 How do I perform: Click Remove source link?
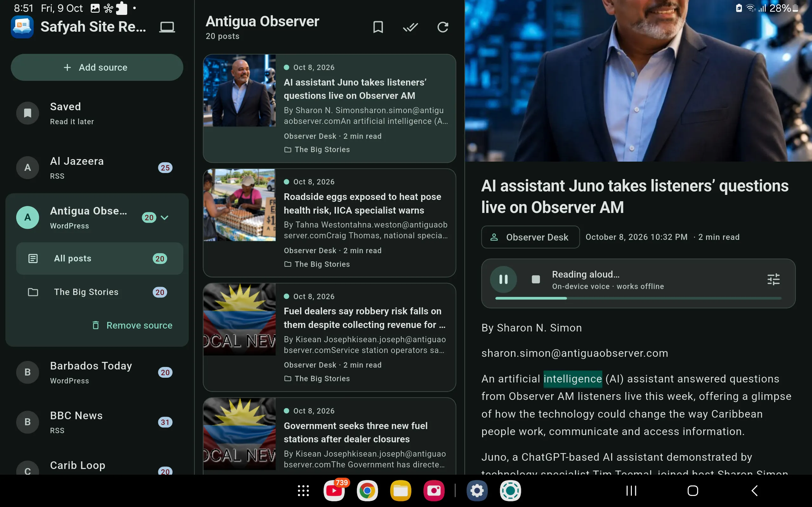pyautogui.click(x=132, y=325)
